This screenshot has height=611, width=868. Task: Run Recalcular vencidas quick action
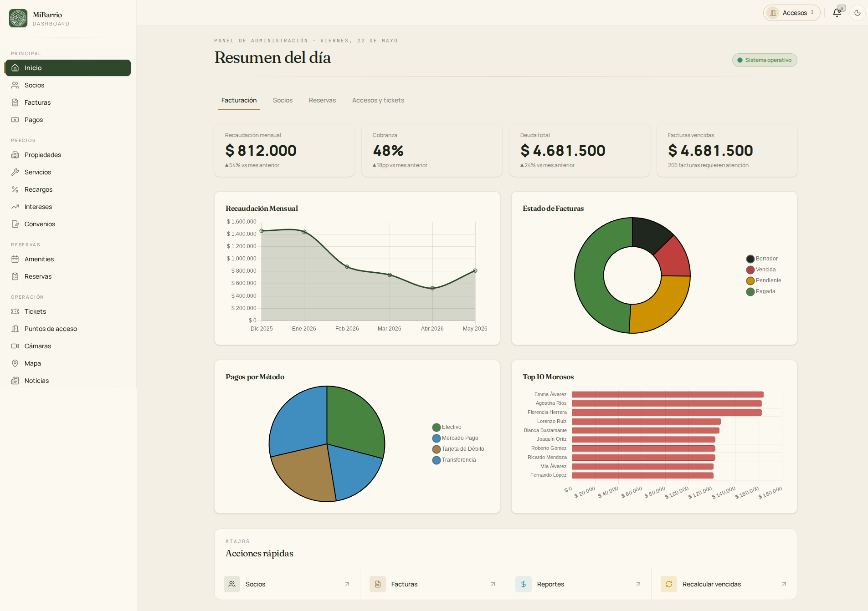pyautogui.click(x=724, y=584)
